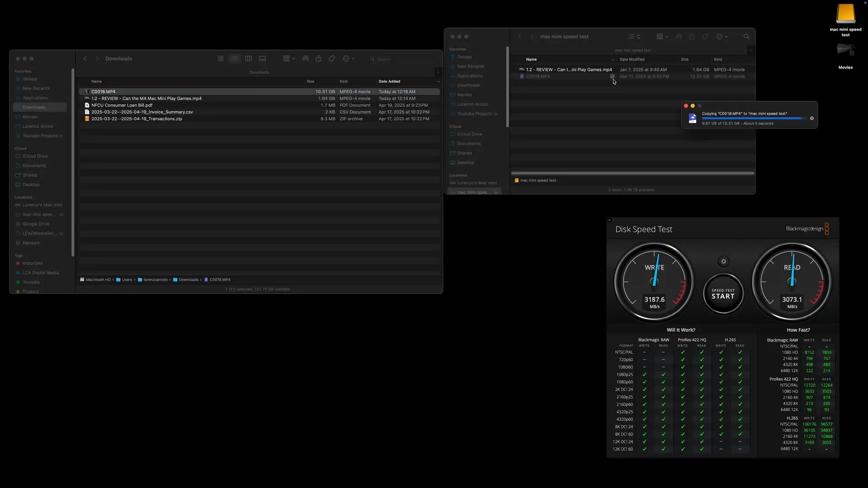Screen dimensions: 868x488
Task: Sort Downloads list by Kind column
Action: [x=344, y=81]
